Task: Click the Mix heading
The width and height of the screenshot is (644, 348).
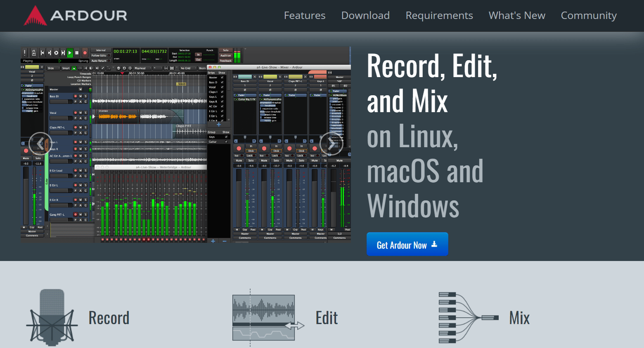Action: [519, 318]
